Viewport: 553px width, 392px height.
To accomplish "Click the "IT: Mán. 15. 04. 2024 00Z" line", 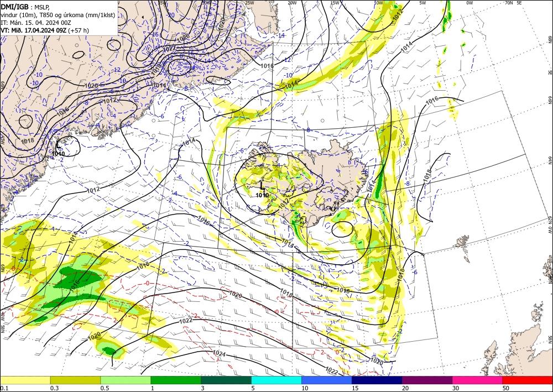I will 35,22.
